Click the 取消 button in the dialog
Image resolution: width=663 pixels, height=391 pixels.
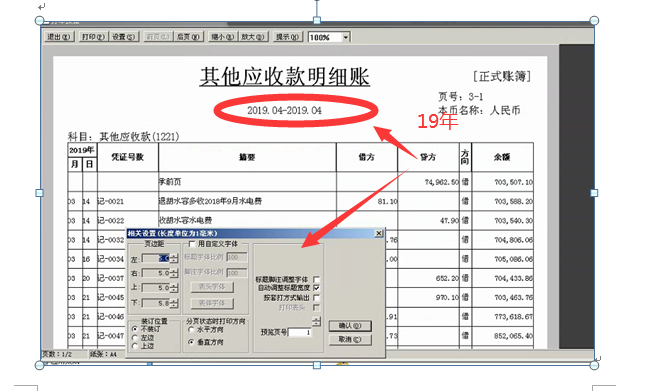[350, 339]
